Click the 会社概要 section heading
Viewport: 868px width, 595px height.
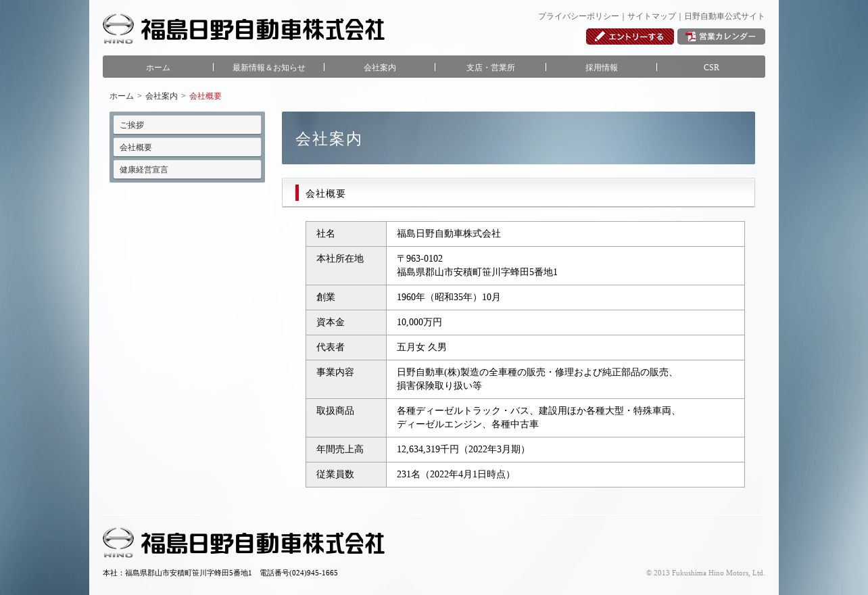coord(325,193)
